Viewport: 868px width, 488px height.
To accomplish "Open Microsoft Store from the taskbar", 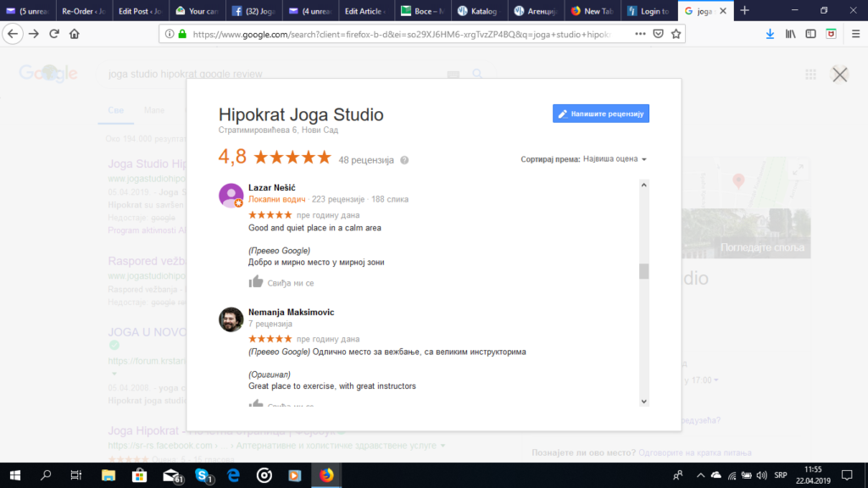I will pyautogui.click(x=140, y=475).
